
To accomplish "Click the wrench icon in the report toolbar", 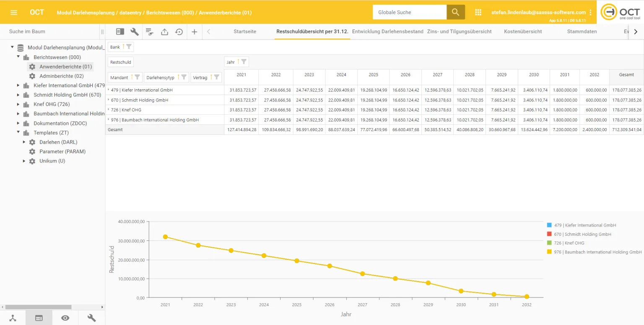I will [x=135, y=31].
